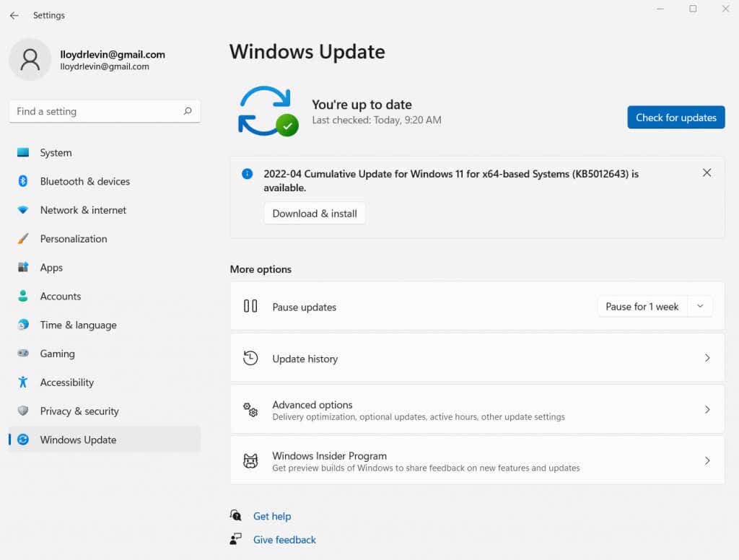Click the Update history clock icon
The image size is (739, 560).
click(x=250, y=358)
